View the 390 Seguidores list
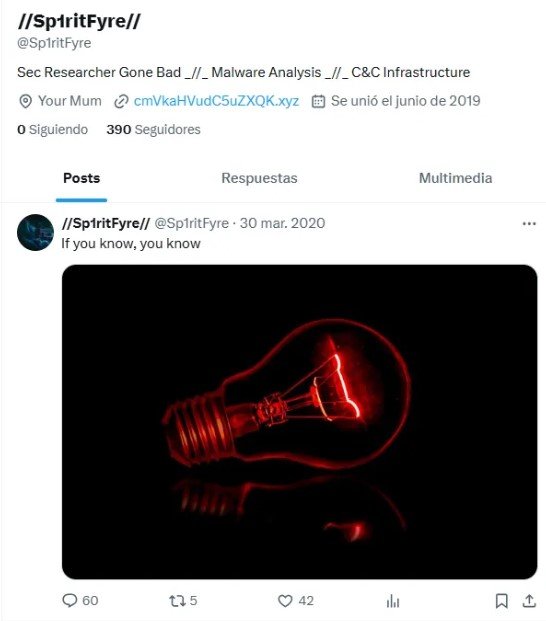This screenshot has height=621, width=546. pos(153,130)
